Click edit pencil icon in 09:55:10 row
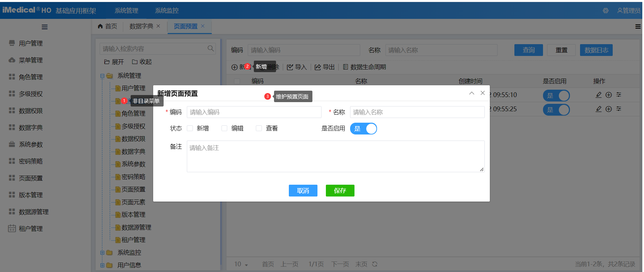The width and height of the screenshot is (644, 272). [599, 95]
